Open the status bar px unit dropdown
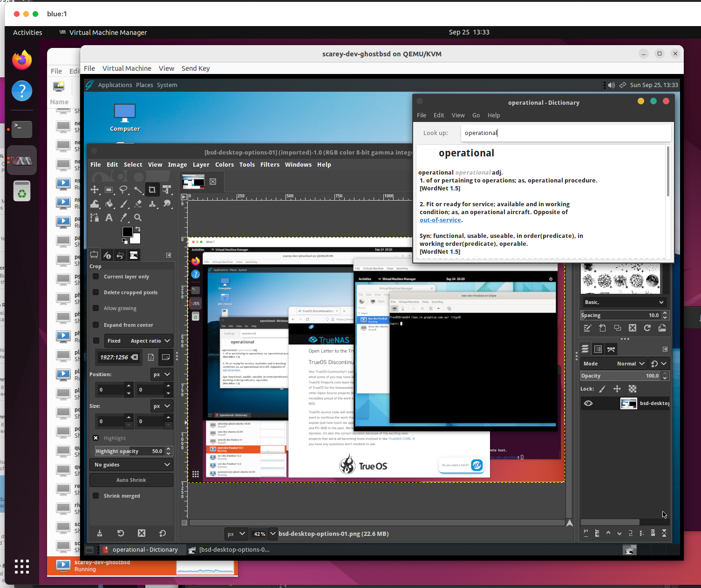This screenshot has height=588, width=701. click(x=236, y=534)
